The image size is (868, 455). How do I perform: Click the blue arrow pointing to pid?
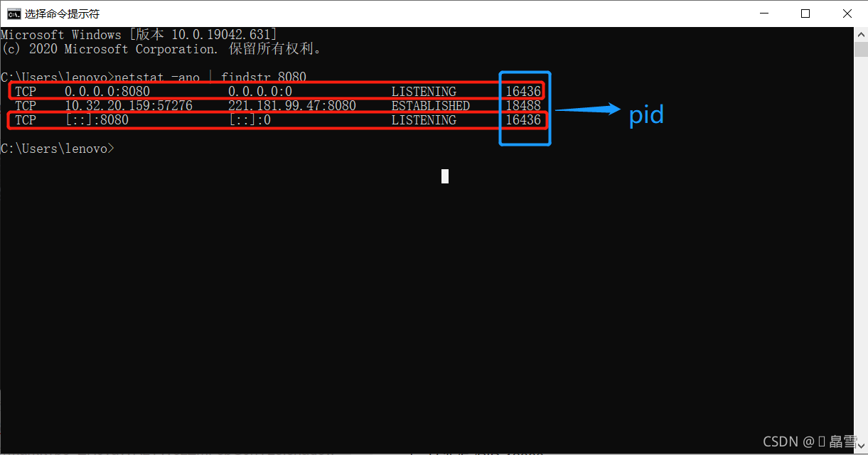pyautogui.click(x=587, y=109)
